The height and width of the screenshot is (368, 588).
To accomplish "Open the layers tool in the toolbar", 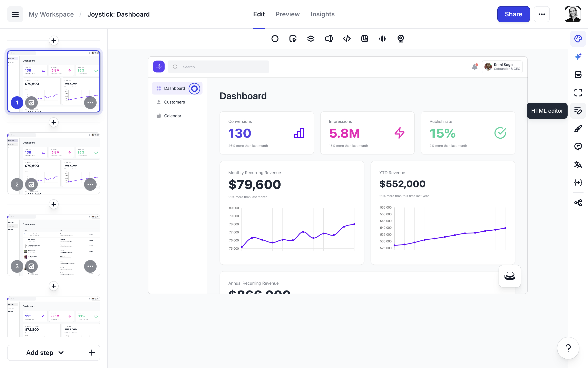I will pyautogui.click(x=311, y=38).
